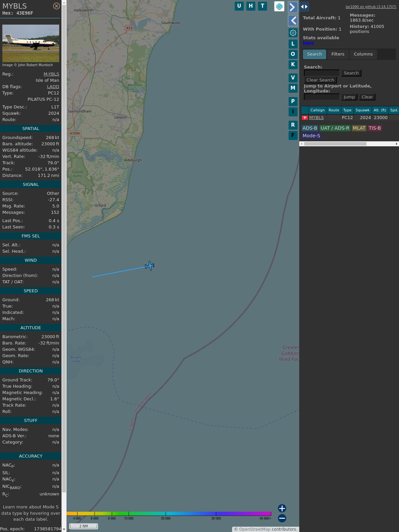Focus the Search text field
Image resolution: width=399 pixels, height=532 pixels.
[322, 73]
